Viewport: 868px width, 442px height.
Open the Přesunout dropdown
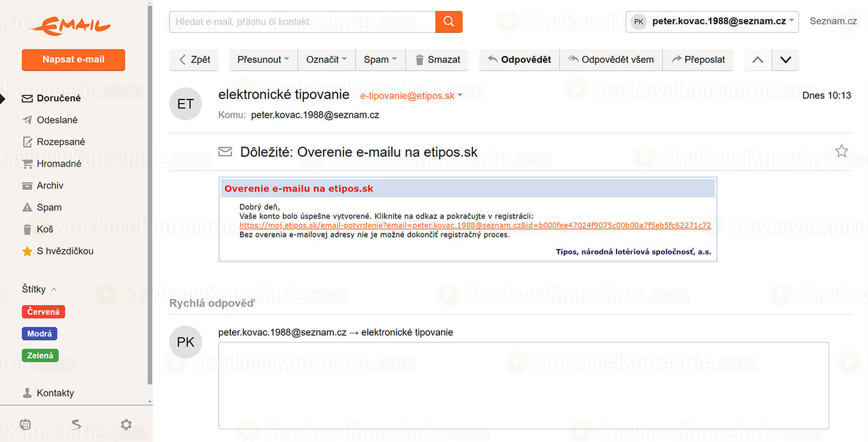click(x=263, y=60)
